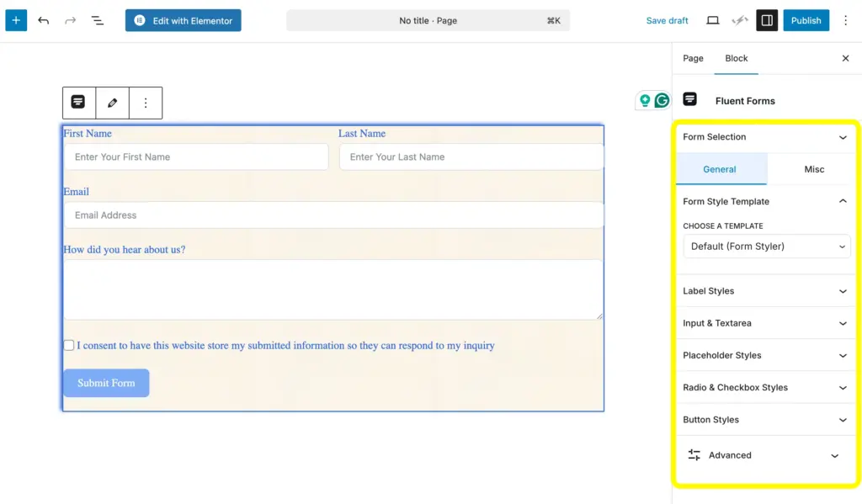This screenshot has width=862, height=504.
Task: Close the settings sidebar
Action: [x=845, y=58]
